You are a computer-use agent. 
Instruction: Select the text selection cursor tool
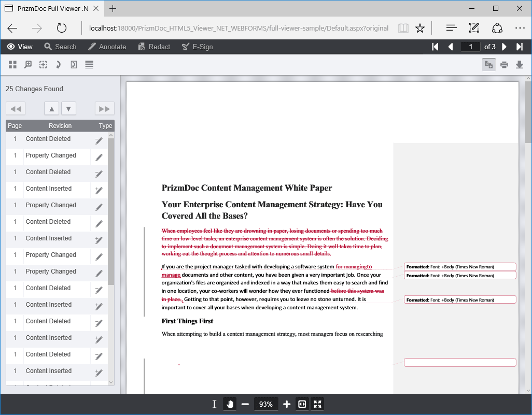pos(214,404)
